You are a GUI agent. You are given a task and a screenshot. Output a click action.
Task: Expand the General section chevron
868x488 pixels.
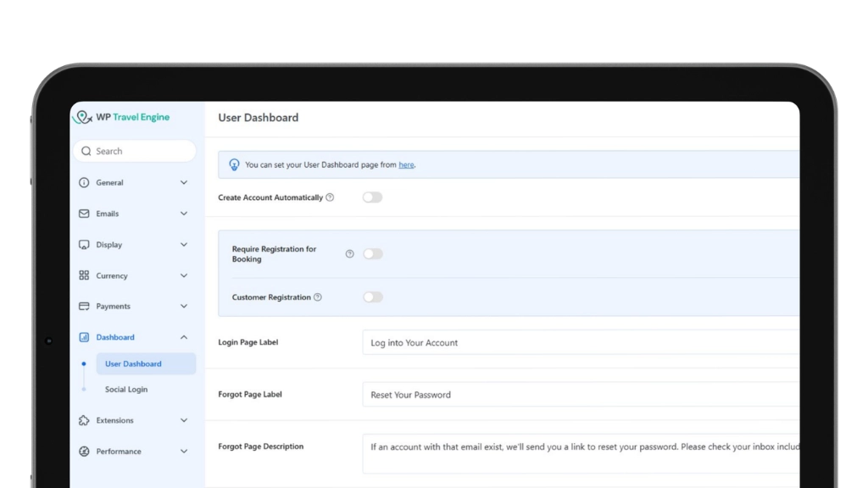(184, 183)
